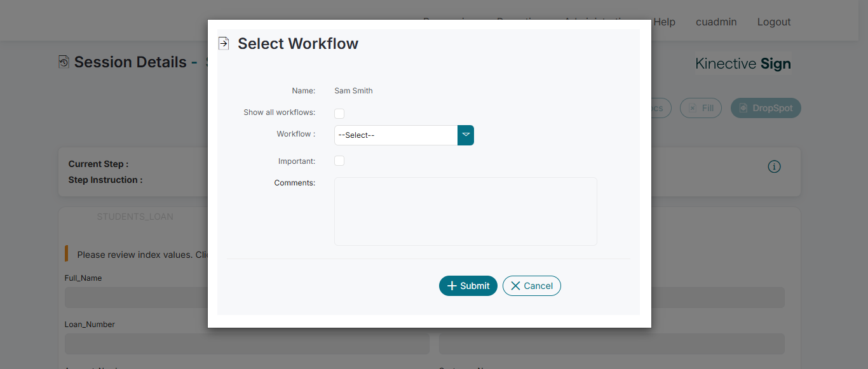Click into the Comments text area
This screenshot has width=868, height=369.
tap(466, 211)
